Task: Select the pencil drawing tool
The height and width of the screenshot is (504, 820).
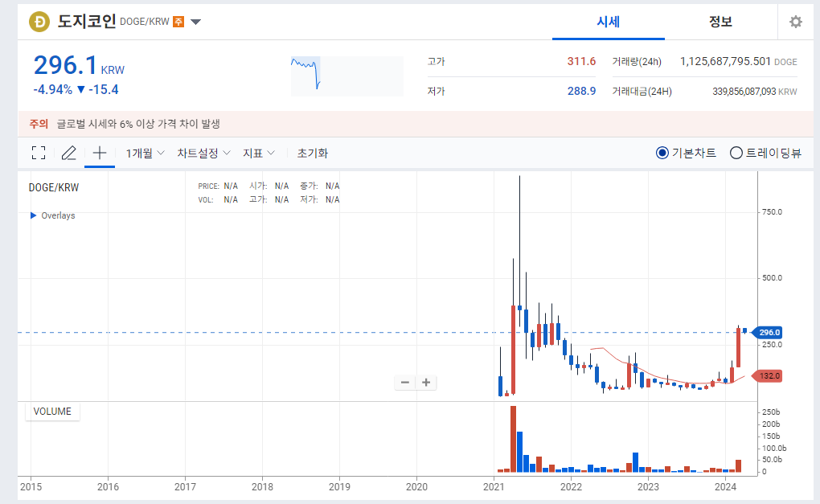Action: point(69,153)
